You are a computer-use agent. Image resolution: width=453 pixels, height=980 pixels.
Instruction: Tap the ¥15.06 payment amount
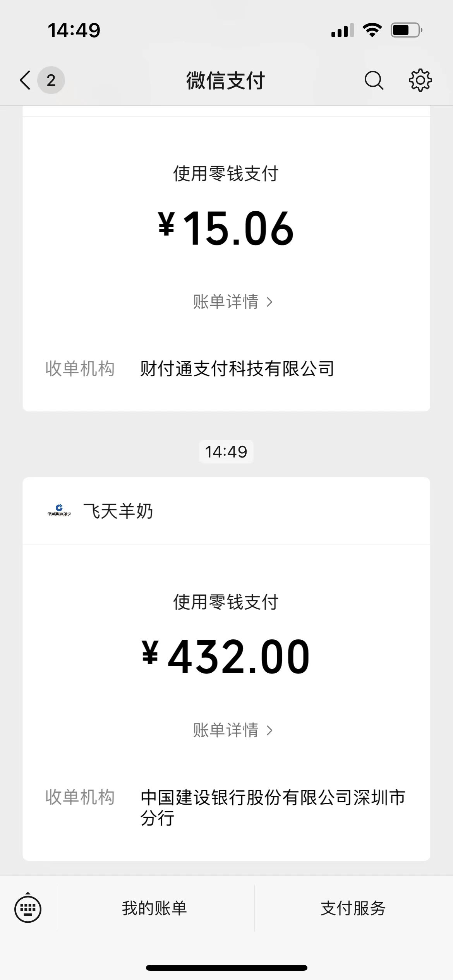[226, 228]
